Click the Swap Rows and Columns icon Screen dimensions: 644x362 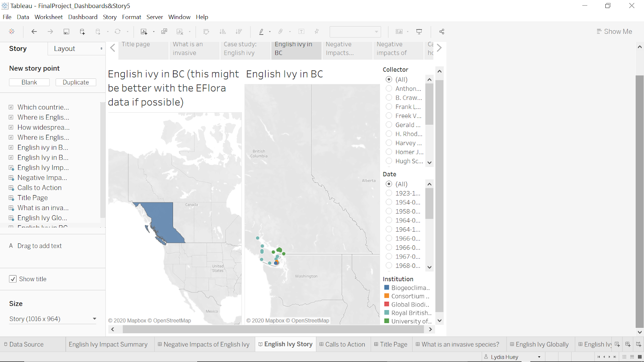(206, 31)
